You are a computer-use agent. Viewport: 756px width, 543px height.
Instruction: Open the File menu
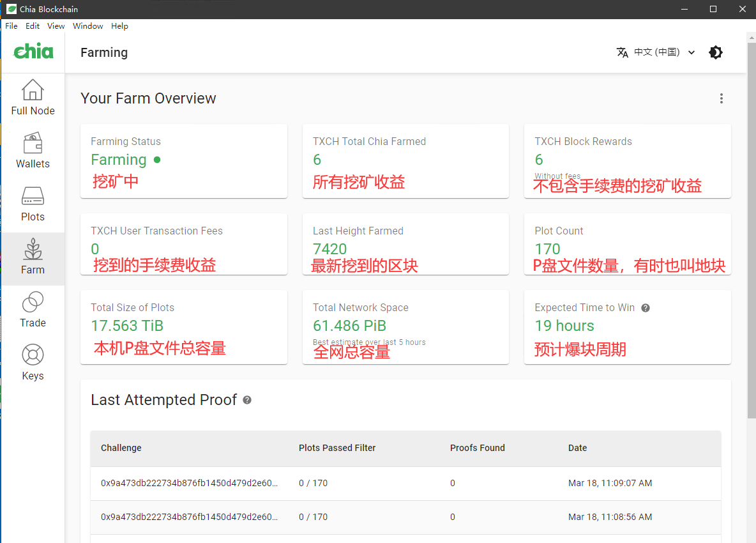11,26
